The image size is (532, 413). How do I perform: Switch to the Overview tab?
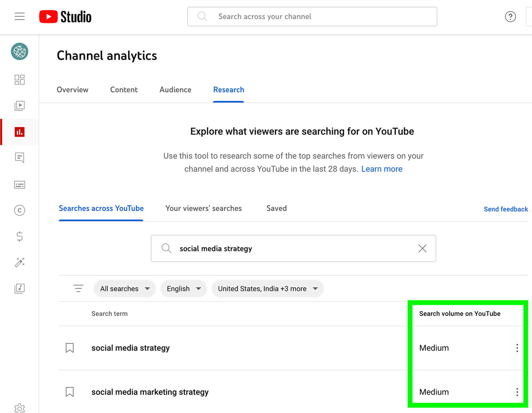pos(72,90)
